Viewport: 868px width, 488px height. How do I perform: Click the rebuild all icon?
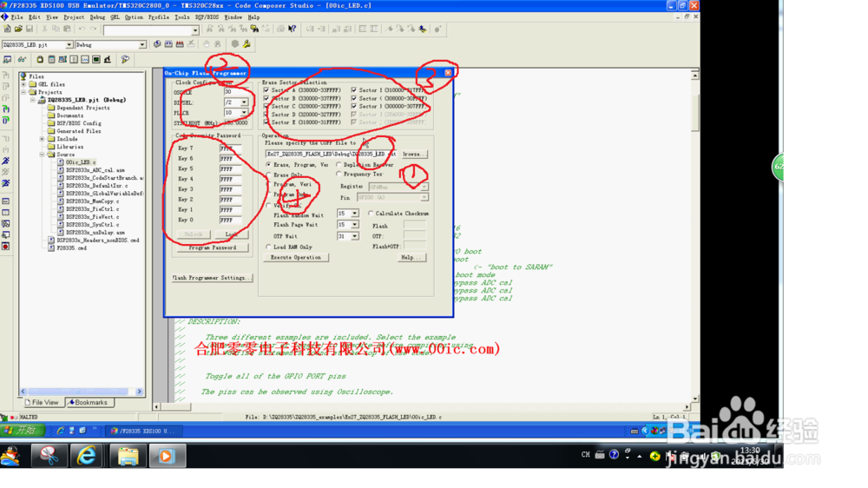pyautogui.click(x=180, y=43)
